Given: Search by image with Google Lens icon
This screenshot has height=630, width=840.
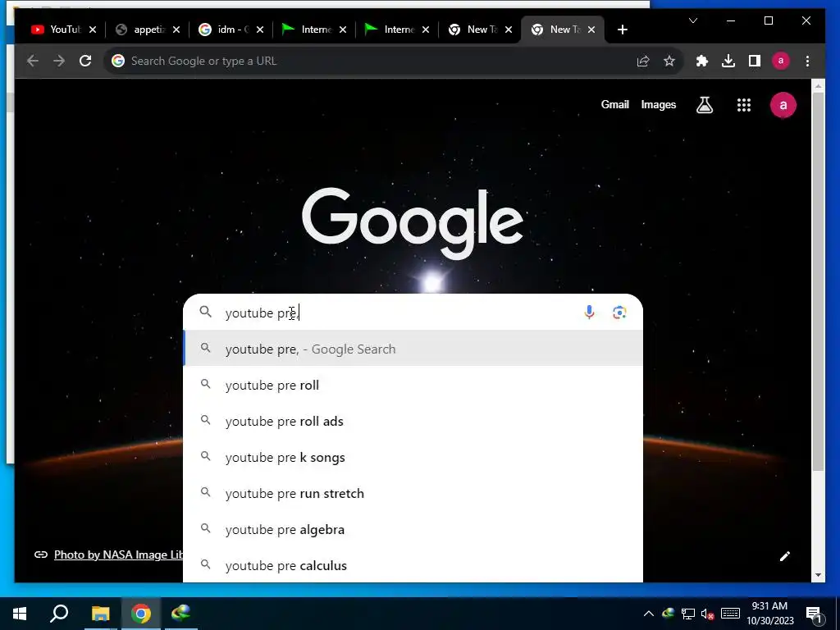Looking at the screenshot, I should tap(619, 313).
